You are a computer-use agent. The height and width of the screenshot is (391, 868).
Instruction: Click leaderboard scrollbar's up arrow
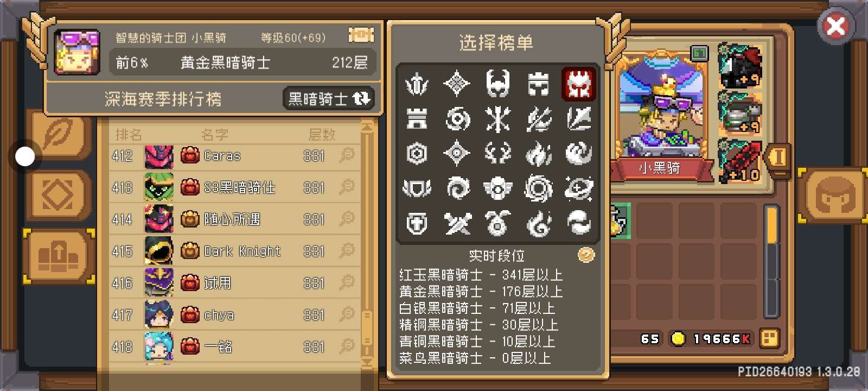367,127
